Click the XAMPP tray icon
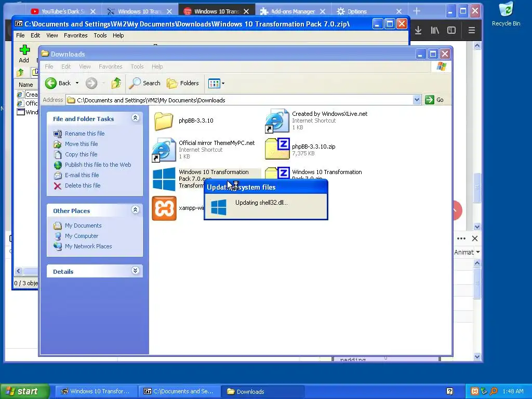 click(x=475, y=391)
